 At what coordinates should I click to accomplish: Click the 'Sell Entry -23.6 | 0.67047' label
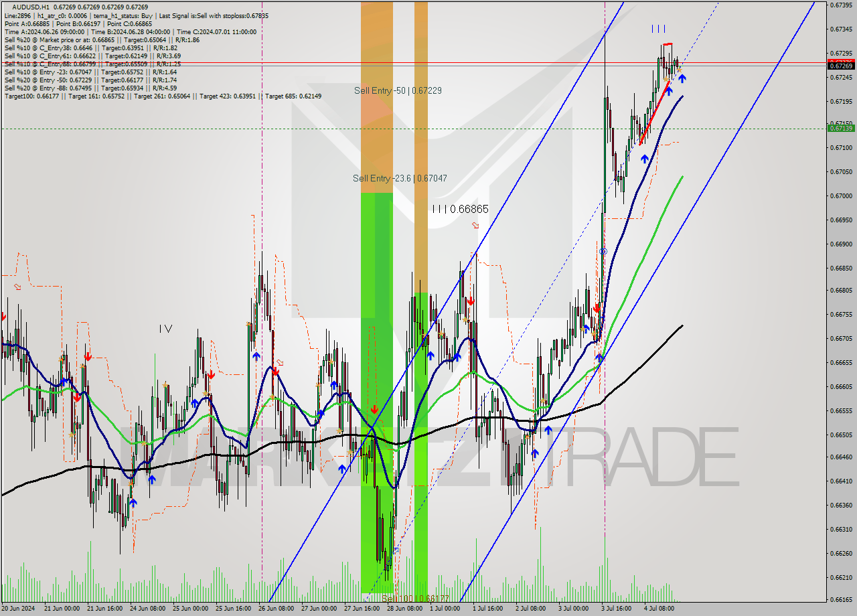pyautogui.click(x=400, y=178)
